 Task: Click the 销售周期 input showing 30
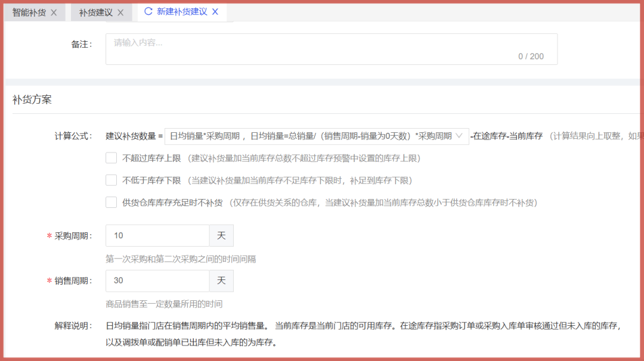tap(157, 281)
